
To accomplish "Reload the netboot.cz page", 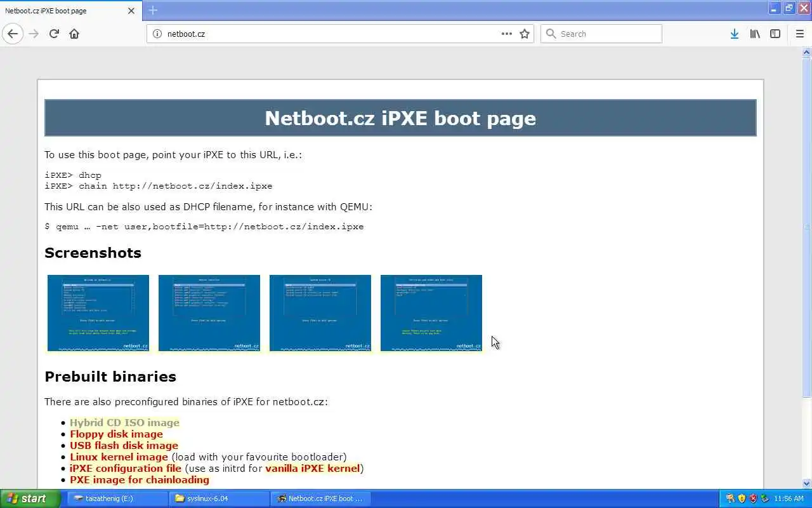I will (54, 34).
